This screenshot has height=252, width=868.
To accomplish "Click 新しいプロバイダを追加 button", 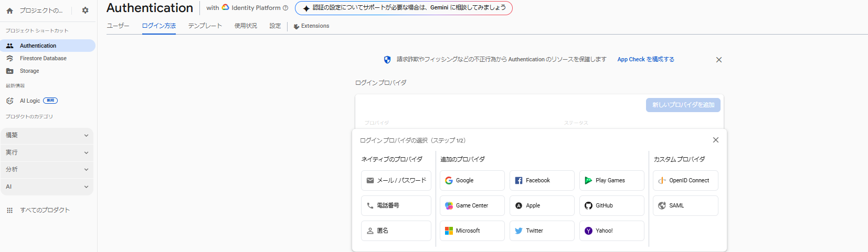I will (683, 105).
